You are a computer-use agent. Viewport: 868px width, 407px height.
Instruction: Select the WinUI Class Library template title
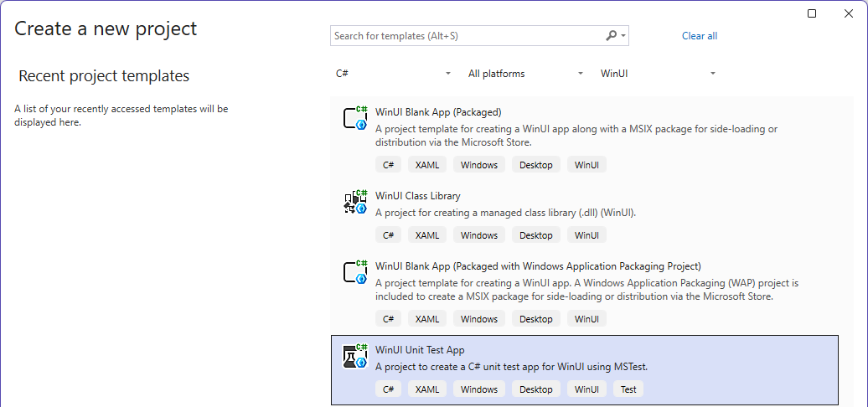pyautogui.click(x=418, y=196)
